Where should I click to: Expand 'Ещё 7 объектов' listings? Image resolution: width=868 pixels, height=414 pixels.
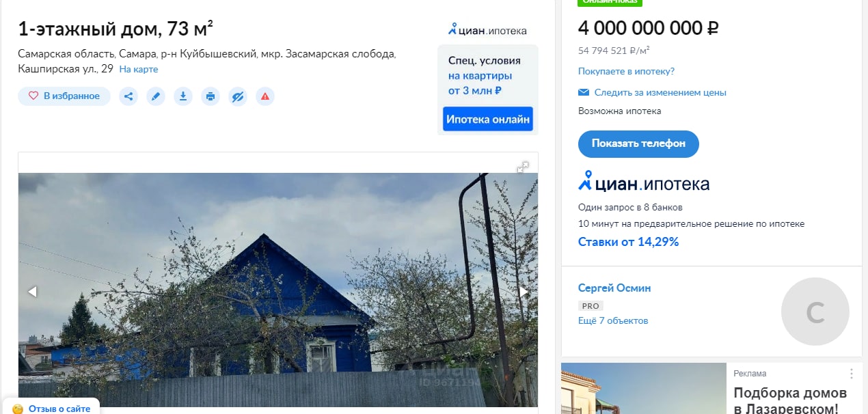click(613, 320)
